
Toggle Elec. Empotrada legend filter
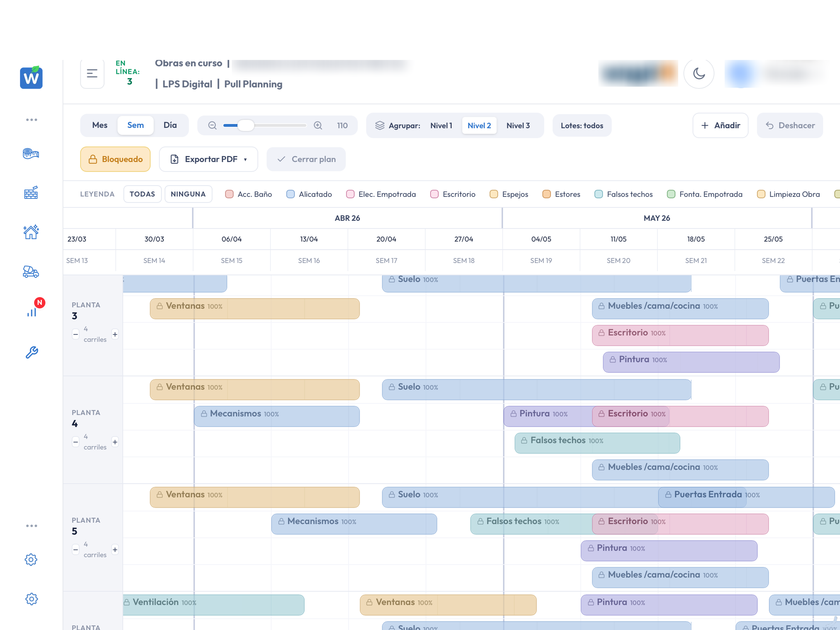pyautogui.click(x=381, y=194)
